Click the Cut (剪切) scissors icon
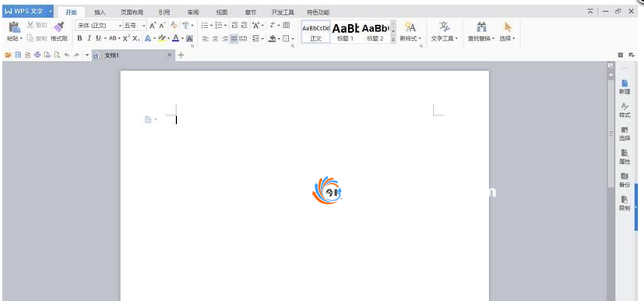This screenshot has height=301, width=644. 30,26
